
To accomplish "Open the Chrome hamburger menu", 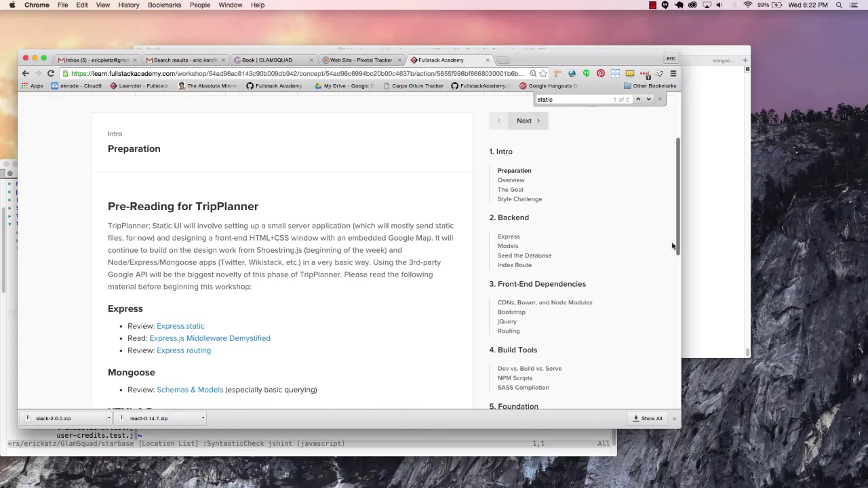I will [673, 73].
